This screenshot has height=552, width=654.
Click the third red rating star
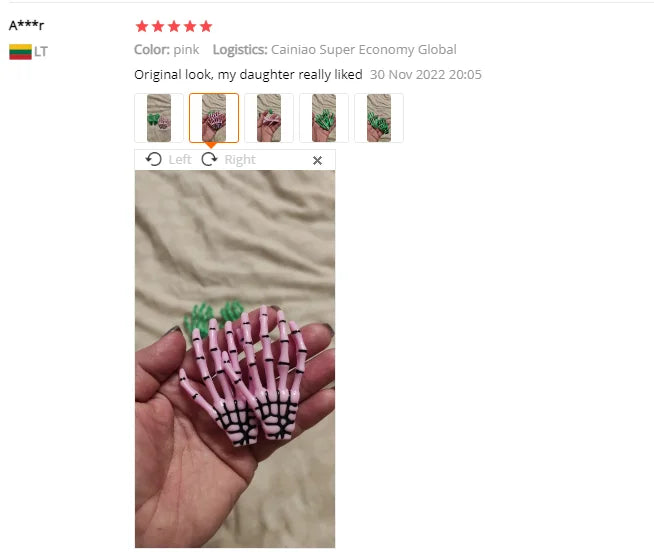pyautogui.click(x=174, y=26)
